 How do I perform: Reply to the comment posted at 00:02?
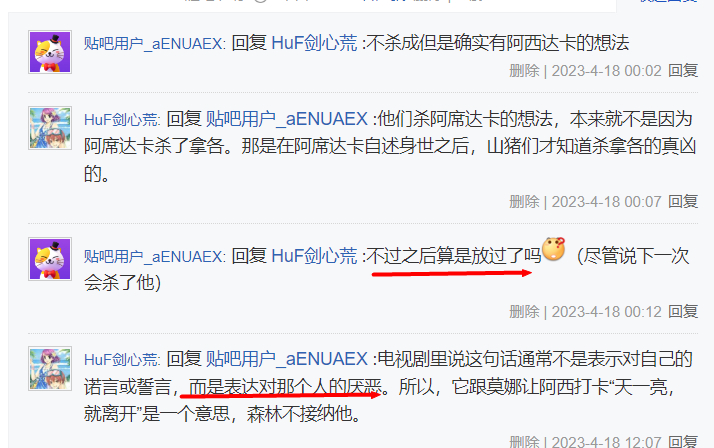[x=683, y=71]
